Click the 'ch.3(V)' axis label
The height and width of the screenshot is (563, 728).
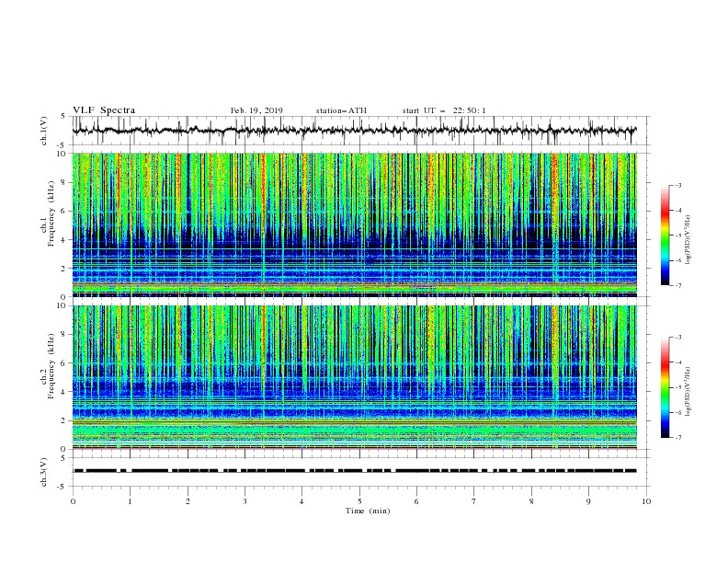coord(44,472)
